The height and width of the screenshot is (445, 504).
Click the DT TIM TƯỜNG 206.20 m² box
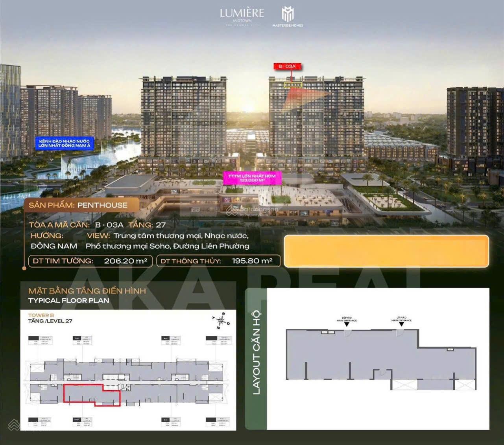click(90, 261)
